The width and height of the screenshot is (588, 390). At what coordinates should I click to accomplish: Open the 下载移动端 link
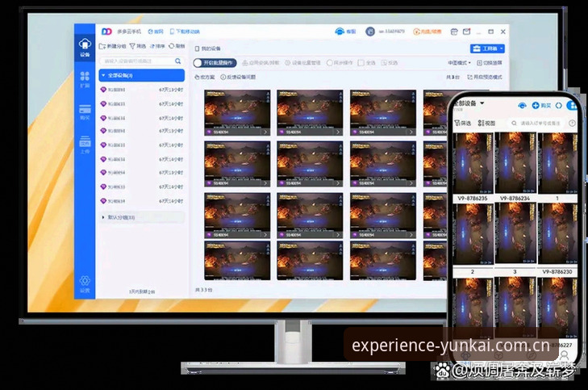(x=185, y=31)
